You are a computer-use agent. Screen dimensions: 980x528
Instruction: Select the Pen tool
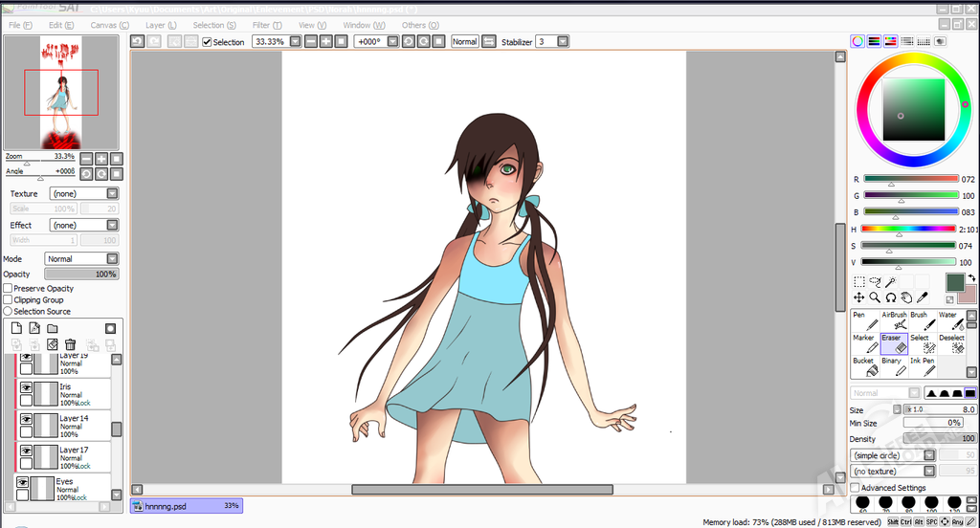point(863,321)
